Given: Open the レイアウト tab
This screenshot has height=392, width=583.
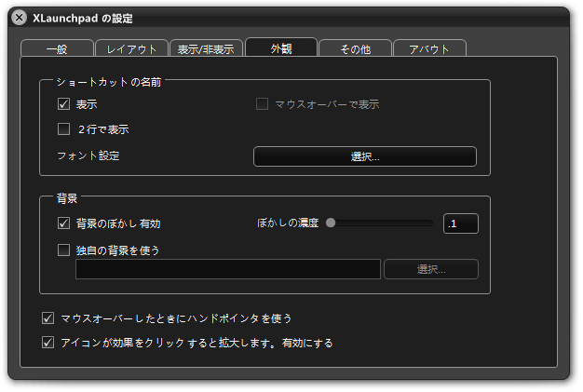Looking at the screenshot, I should [131, 48].
